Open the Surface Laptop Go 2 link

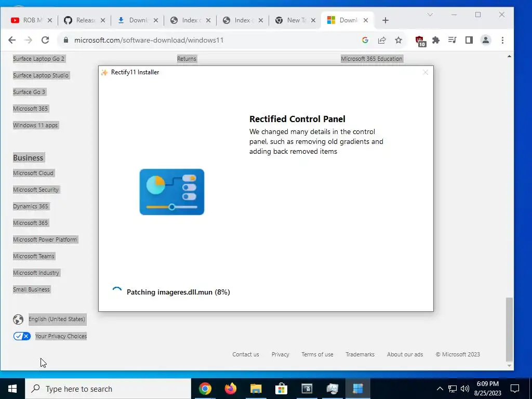pyautogui.click(x=38, y=59)
